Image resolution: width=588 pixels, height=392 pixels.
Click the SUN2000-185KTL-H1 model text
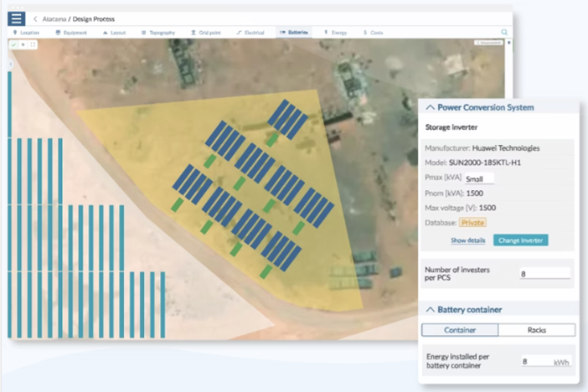pos(484,162)
